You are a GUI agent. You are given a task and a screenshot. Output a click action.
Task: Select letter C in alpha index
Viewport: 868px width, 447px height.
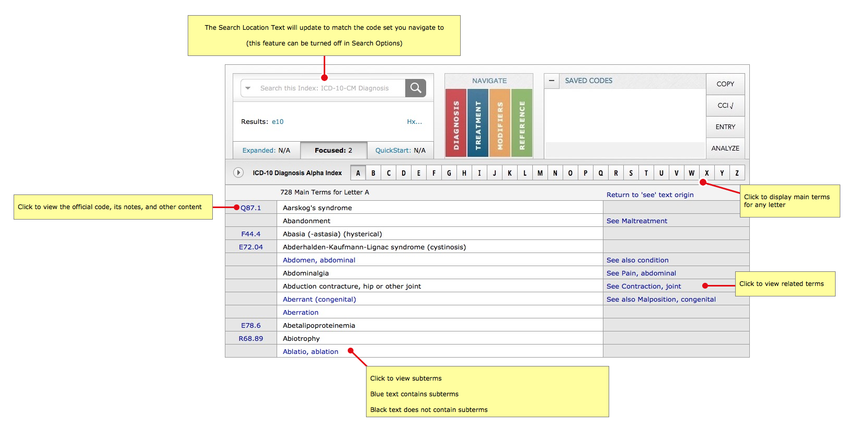(x=389, y=173)
